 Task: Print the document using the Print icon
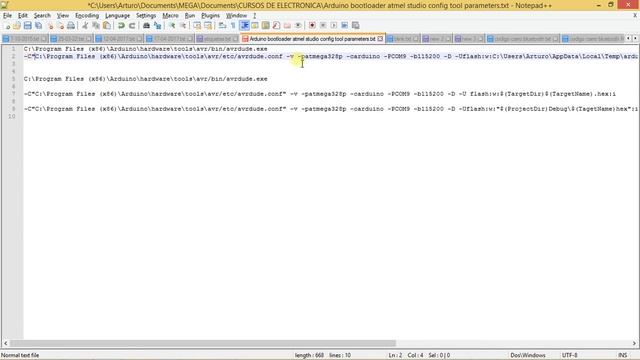click(x=71, y=26)
